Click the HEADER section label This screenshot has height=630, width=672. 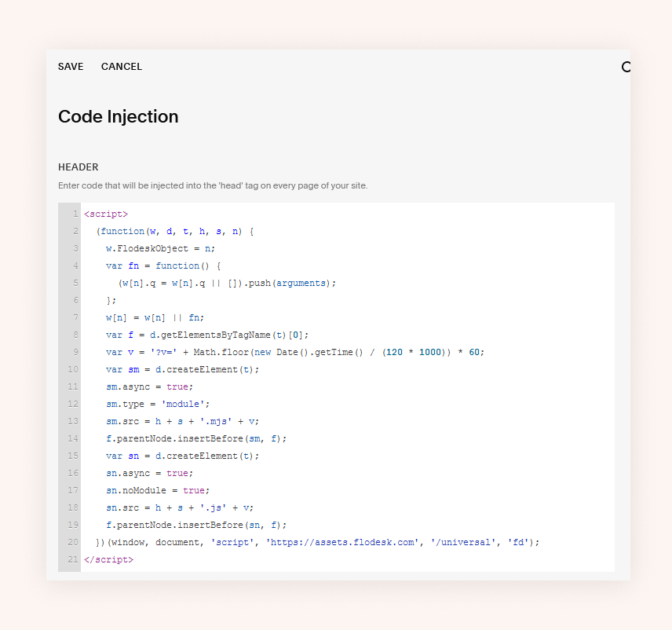tap(79, 167)
